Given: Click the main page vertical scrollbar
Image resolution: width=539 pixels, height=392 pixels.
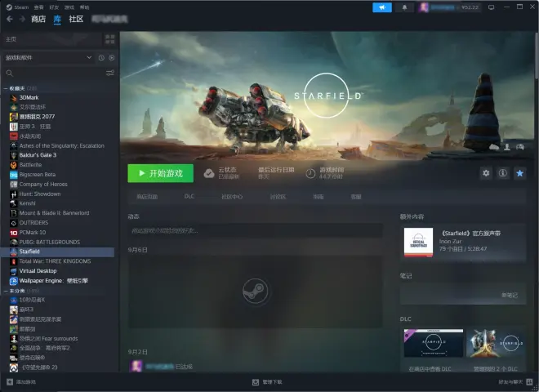Looking at the screenshot, I should pos(537,55).
